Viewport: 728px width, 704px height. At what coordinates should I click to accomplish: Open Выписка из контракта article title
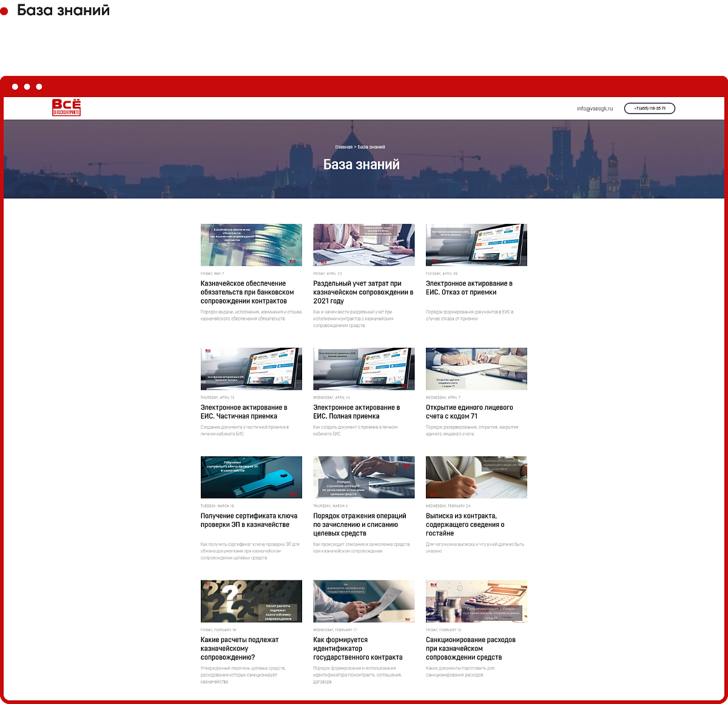(x=465, y=524)
